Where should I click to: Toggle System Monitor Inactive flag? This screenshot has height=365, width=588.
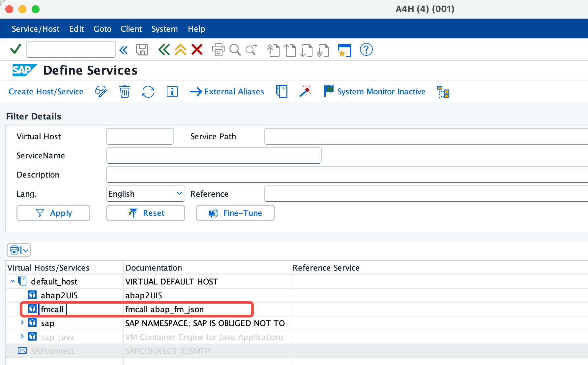tap(375, 91)
